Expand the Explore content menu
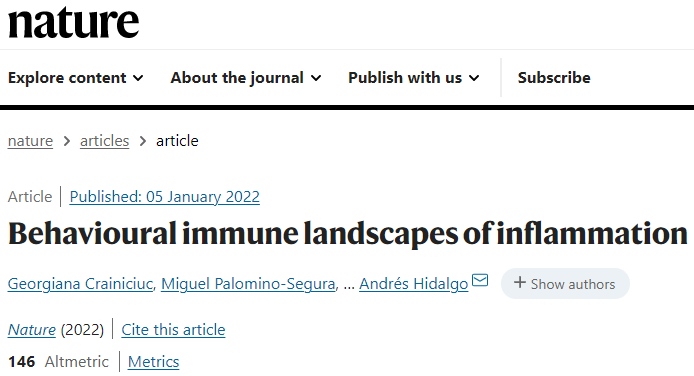The height and width of the screenshot is (376, 694). (76, 78)
